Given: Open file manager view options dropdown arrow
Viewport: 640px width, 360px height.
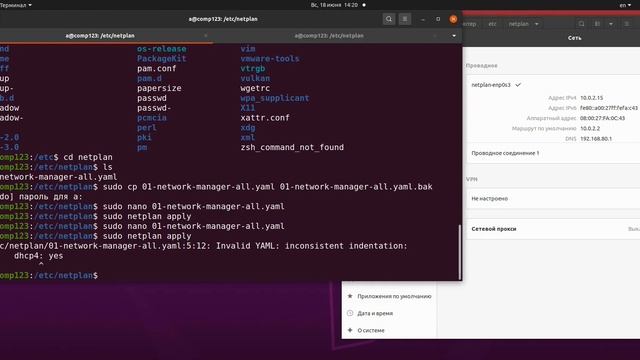Looking at the screenshot, I should (611, 24).
